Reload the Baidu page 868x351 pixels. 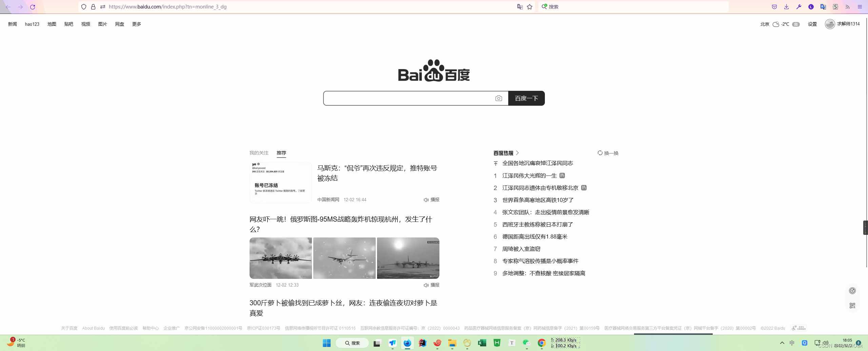click(33, 7)
